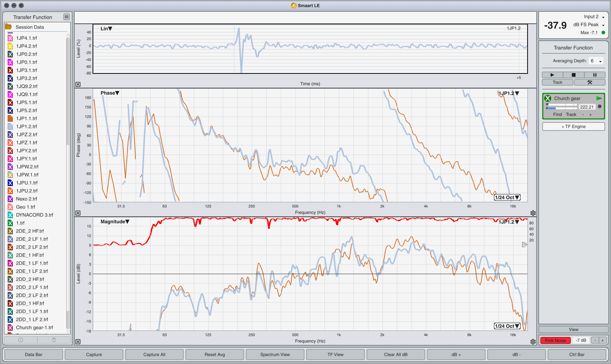Click the yellow icon for 1JP4.2.trf
This screenshot has width=611, height=364.
[10, 46]
